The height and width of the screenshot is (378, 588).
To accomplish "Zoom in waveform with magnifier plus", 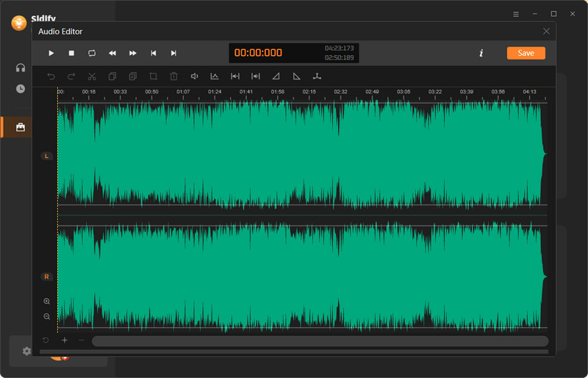I will point(47,302).
